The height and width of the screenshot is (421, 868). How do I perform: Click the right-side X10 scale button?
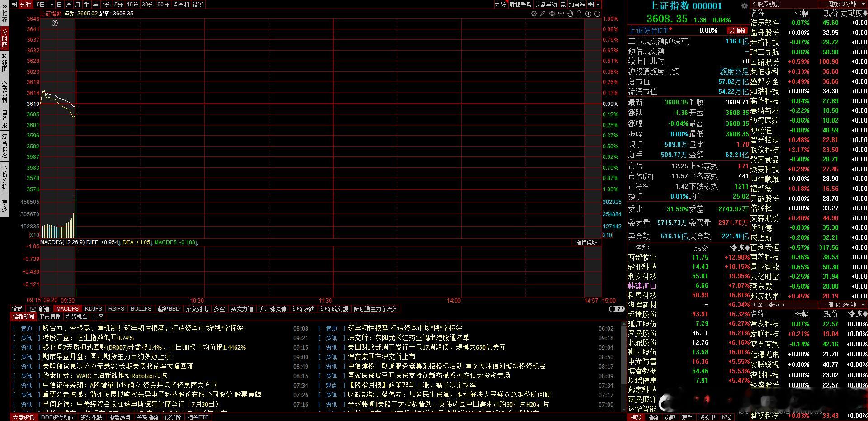[607, 235]
